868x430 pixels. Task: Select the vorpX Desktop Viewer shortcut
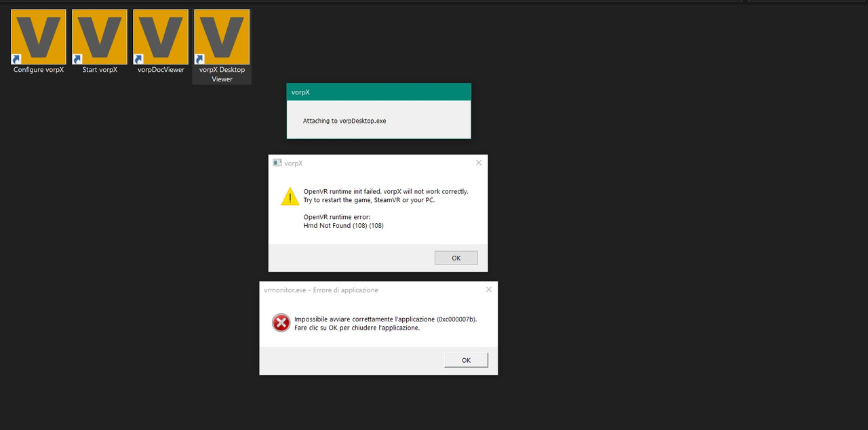tap(222, 46)
